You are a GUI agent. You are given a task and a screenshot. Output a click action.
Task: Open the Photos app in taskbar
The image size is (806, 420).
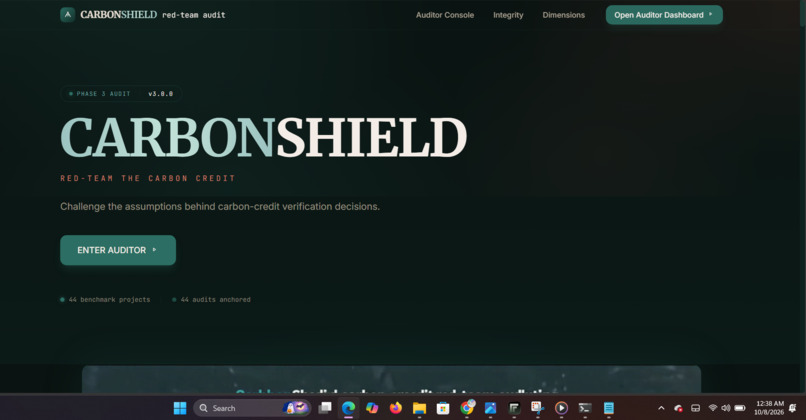(x=490, y=408)
